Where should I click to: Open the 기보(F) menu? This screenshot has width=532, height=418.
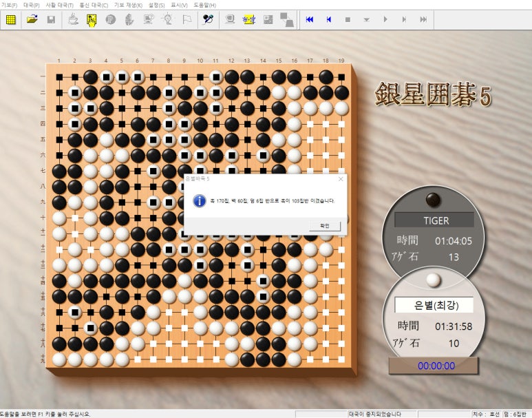click(9, 5)
